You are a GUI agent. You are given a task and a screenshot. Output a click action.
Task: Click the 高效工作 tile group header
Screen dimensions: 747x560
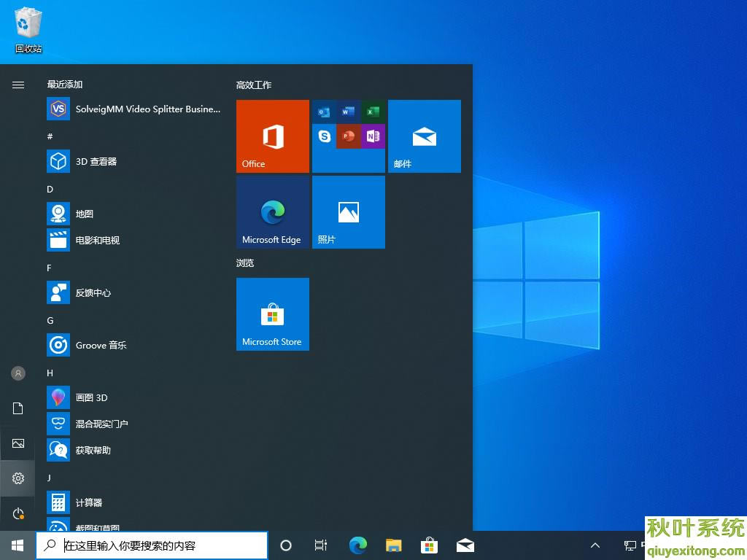tap(253, 85)
